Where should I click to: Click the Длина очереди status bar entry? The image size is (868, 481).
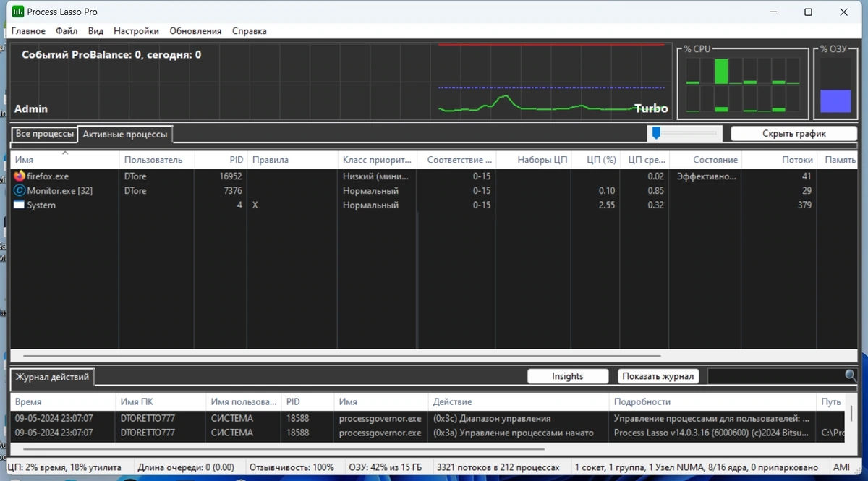click(187, 468)
